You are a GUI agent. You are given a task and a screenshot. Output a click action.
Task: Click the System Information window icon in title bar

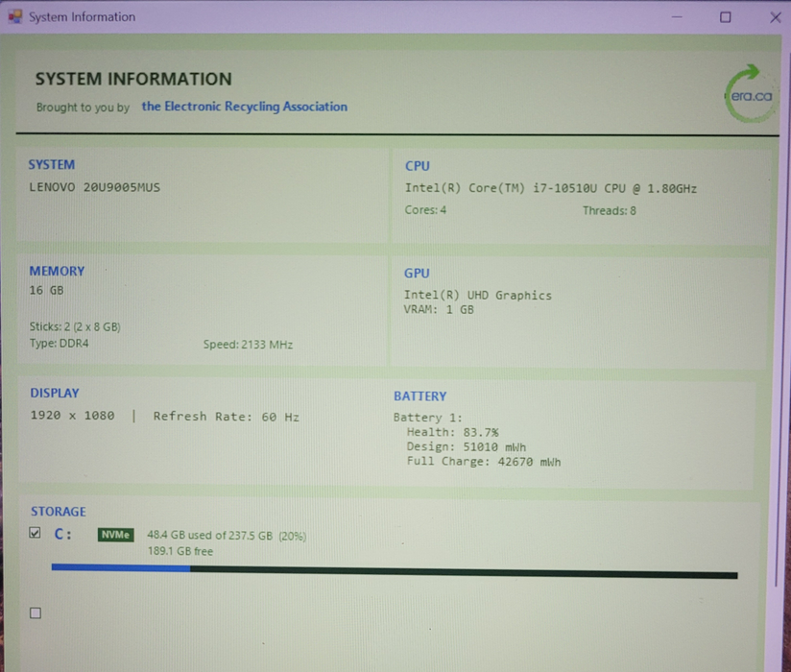pos(15,16)
